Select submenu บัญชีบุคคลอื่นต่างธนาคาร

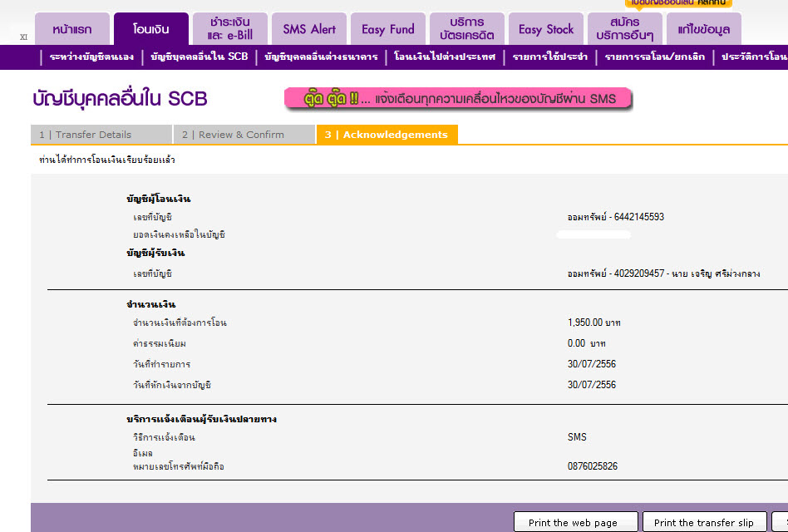[x=321, y=57]
